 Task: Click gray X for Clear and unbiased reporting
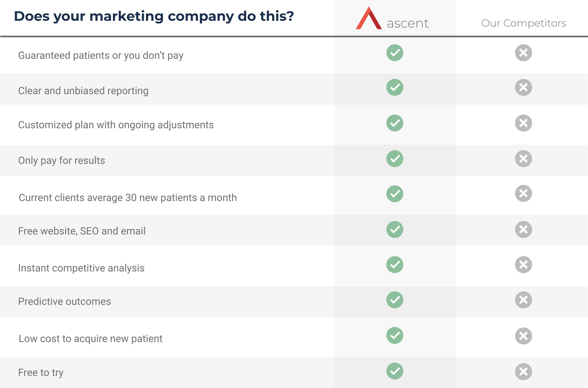[523, 87]
